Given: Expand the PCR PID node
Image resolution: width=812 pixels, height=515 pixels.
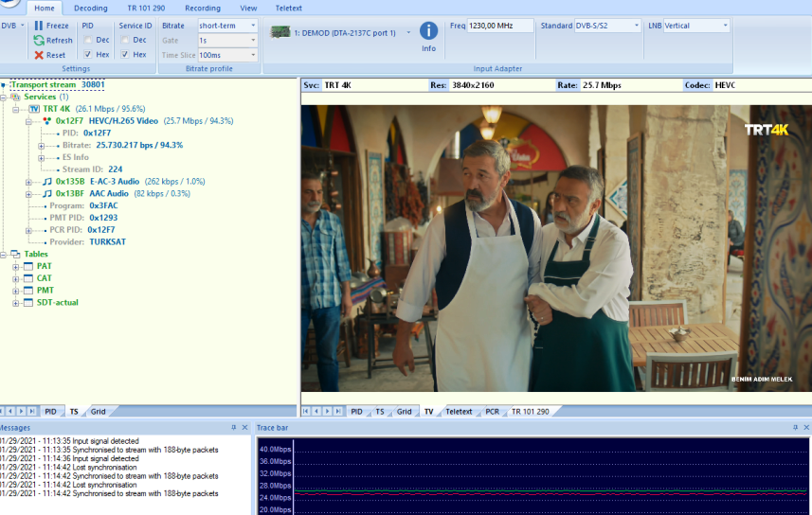Looking at the screenshot, I should click(28, 230).
